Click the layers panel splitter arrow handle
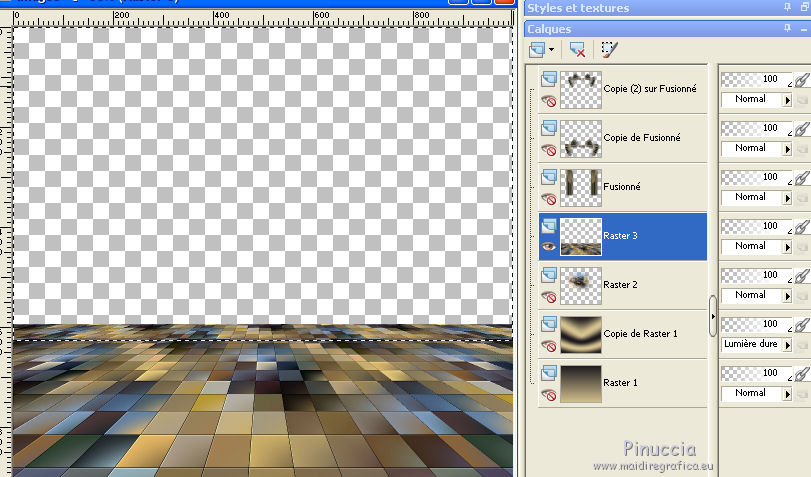The image size is (811, 477). coord(712,316)
